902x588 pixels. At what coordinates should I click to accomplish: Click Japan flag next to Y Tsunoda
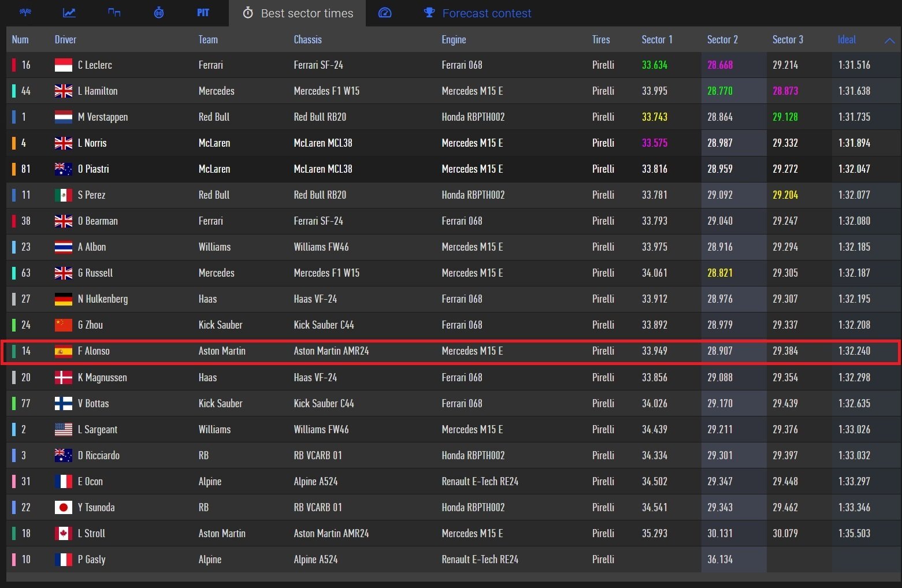(x=64, y=507)
